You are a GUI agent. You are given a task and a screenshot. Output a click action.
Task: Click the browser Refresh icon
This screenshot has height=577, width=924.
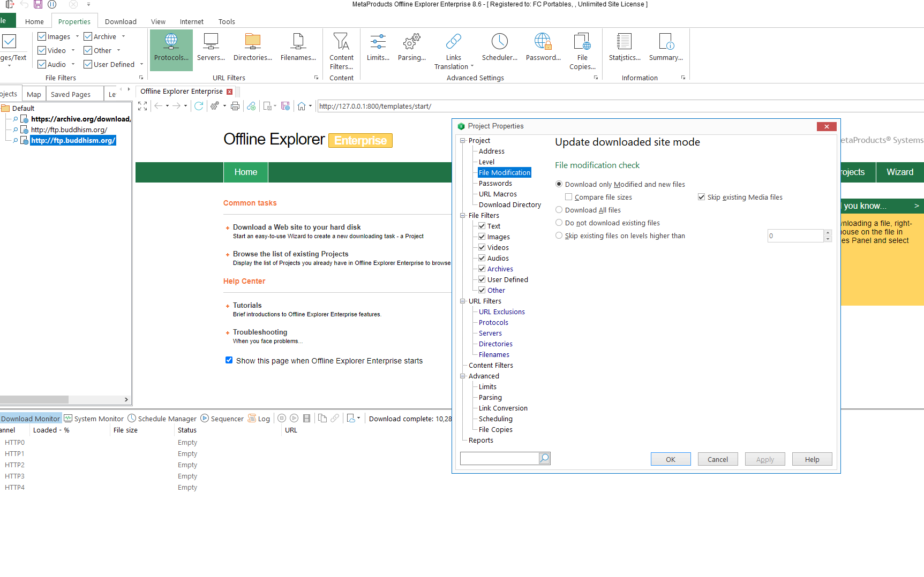[199, 106]
